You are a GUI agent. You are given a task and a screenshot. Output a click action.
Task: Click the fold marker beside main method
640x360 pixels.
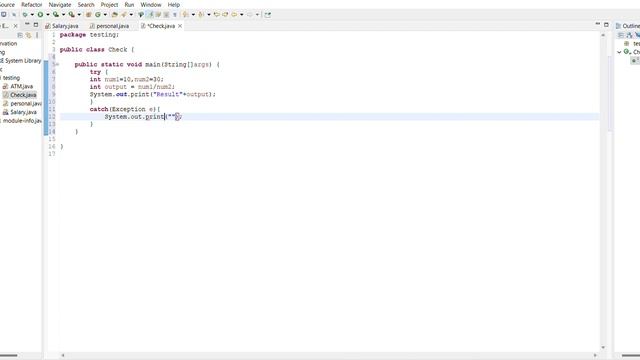[57, 64]
